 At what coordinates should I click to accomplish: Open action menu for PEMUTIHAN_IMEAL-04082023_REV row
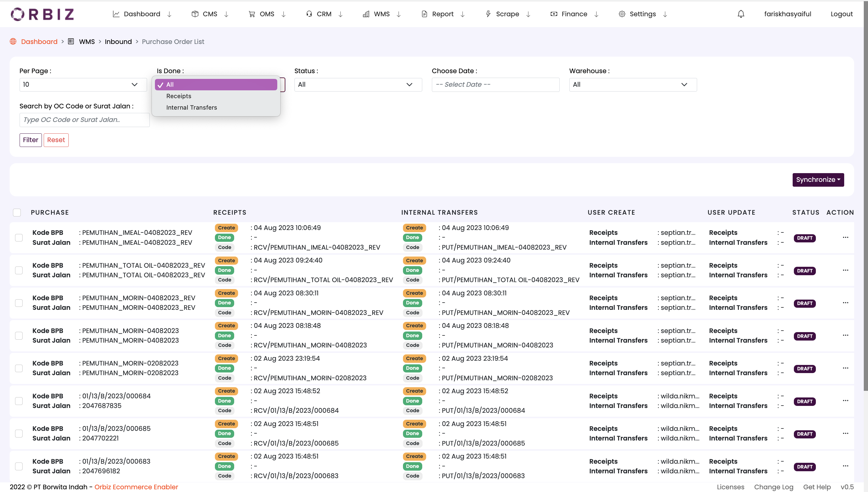[845, 238]
